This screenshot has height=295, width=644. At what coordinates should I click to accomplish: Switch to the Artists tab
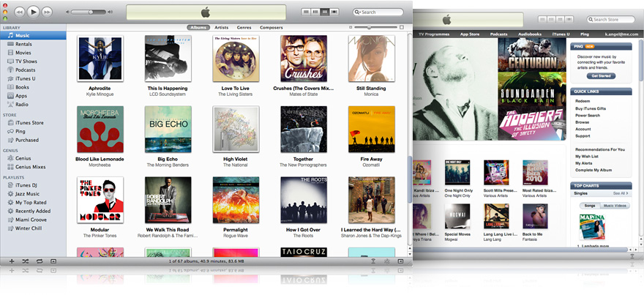[x=221, y=28]
